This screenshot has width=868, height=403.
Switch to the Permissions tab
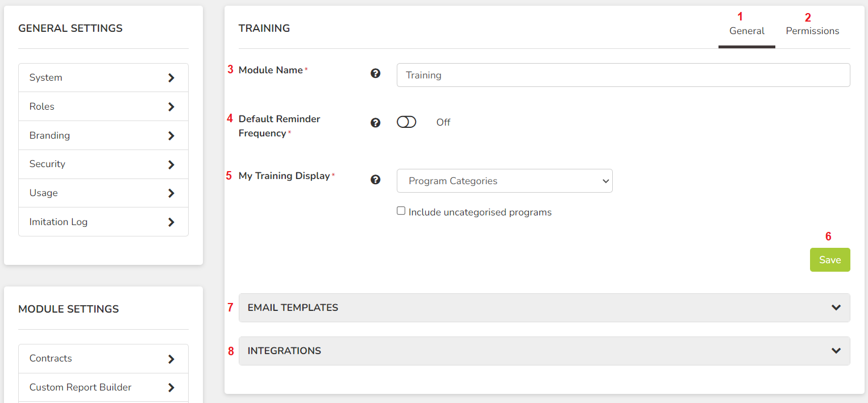click(812, 31)
